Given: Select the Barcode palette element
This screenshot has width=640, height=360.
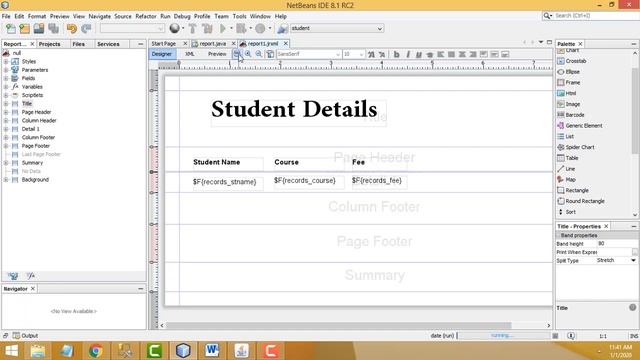Looking at the screenshot, I should [575, 115].
